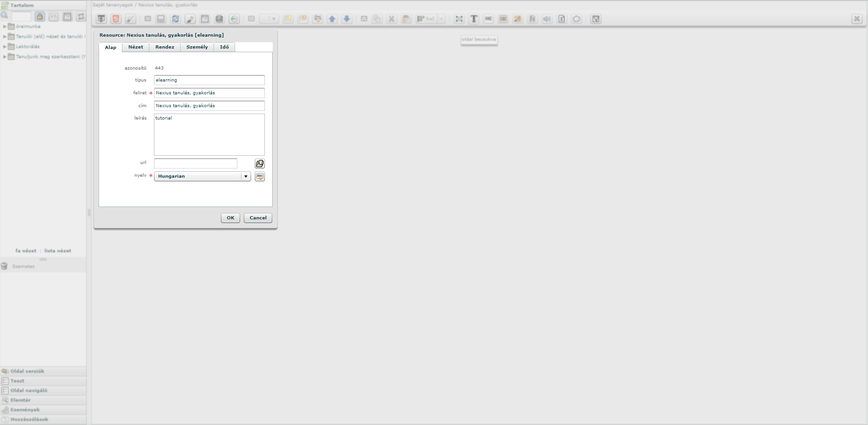Image resolution: width=868 pixels, height=425 pixels.
Task: Click the speaker audio icon in toolbar
Action: coord(547,19)
